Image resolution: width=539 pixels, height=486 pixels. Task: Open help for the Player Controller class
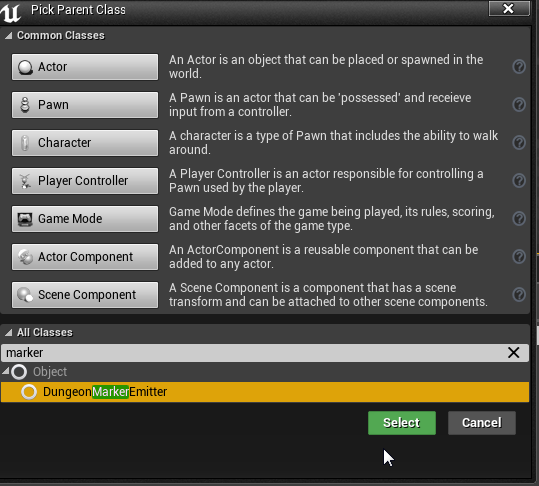click(519, 180)
